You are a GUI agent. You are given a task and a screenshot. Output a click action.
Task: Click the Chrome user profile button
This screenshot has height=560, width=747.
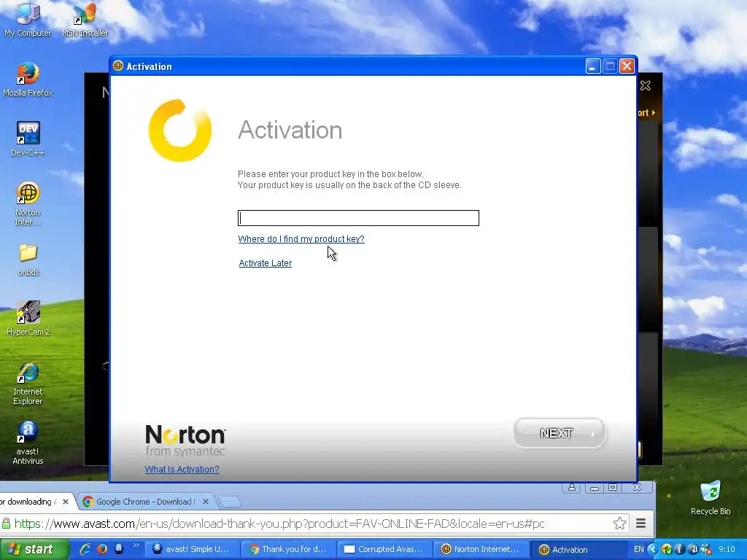coord(572,487)
